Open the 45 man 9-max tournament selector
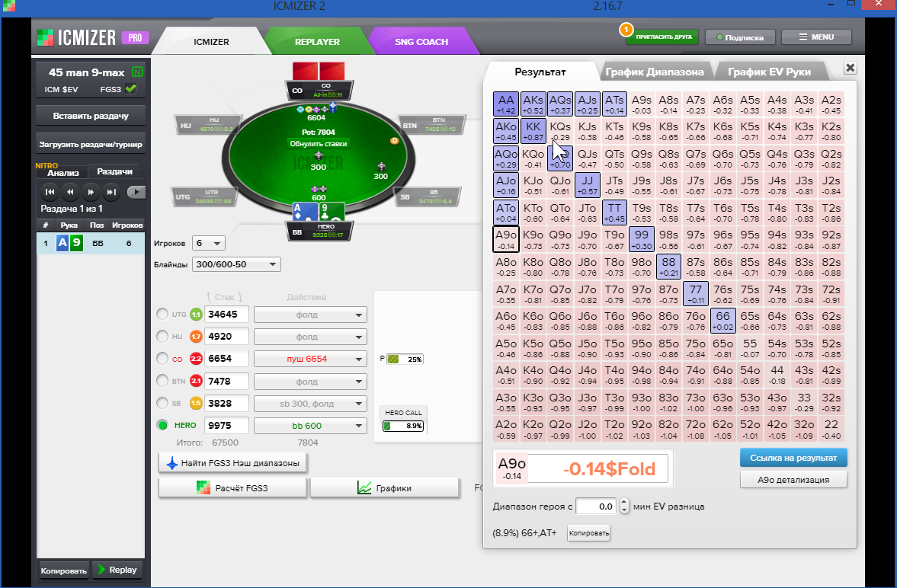This screenshot has width=897, height=588. pos(86,72)
